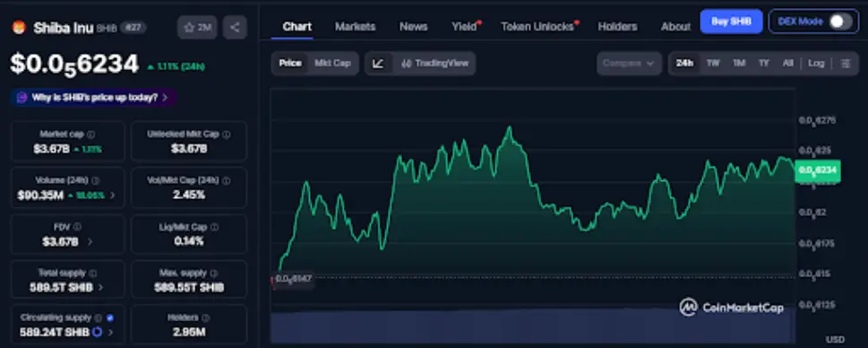The image size is (868, 348).
Task: Expand Volume (24h) details chevron
Action: coord(113,195)
